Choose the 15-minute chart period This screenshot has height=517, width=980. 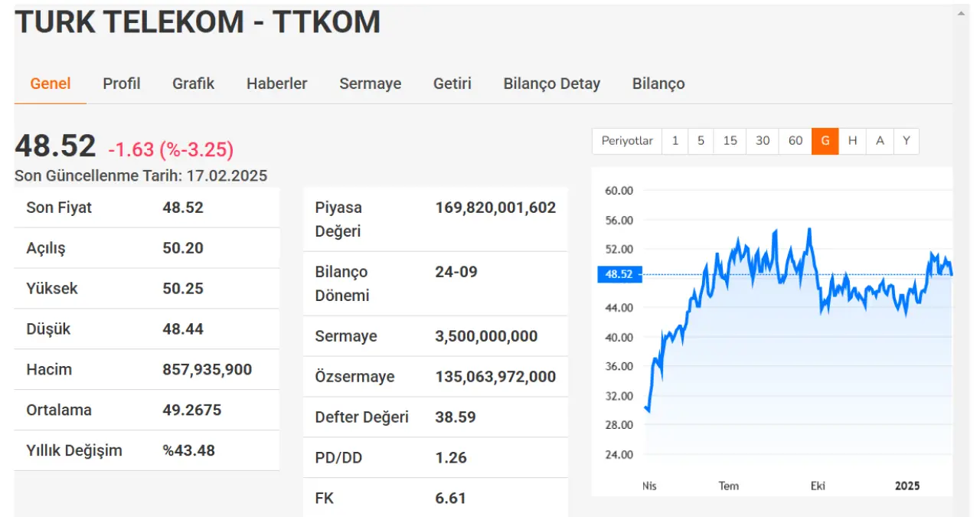point(730,141)
